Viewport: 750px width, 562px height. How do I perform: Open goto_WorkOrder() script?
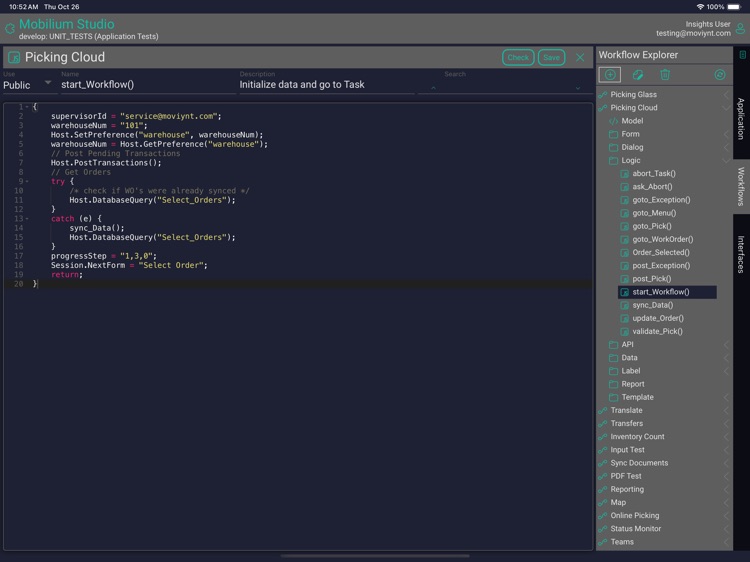[662, 239]
